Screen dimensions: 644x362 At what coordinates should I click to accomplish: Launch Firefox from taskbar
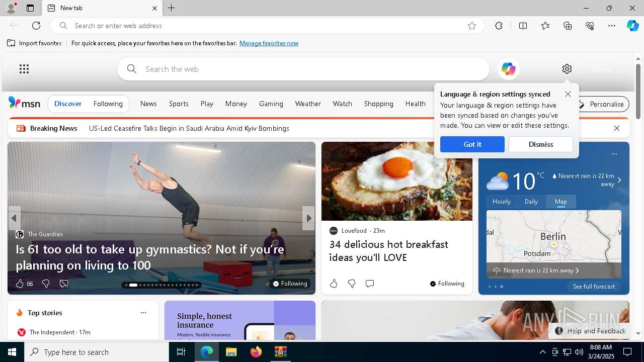coord(256,352)
